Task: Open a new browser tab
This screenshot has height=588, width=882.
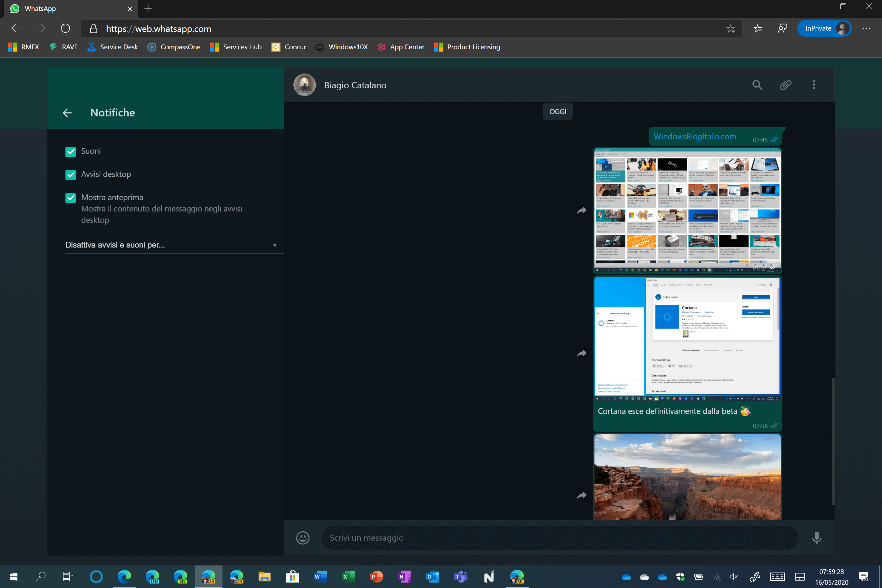Action: coord(148,9)
